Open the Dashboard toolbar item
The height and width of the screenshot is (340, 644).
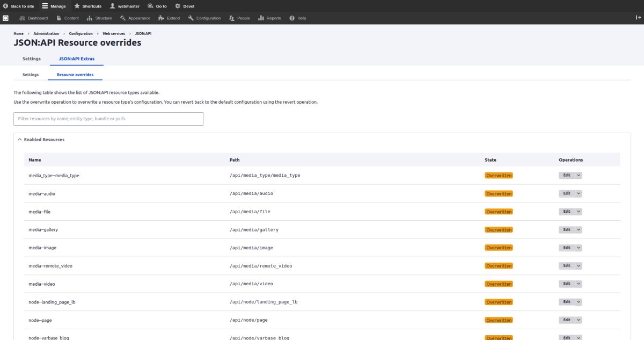[x=33, y=18]
